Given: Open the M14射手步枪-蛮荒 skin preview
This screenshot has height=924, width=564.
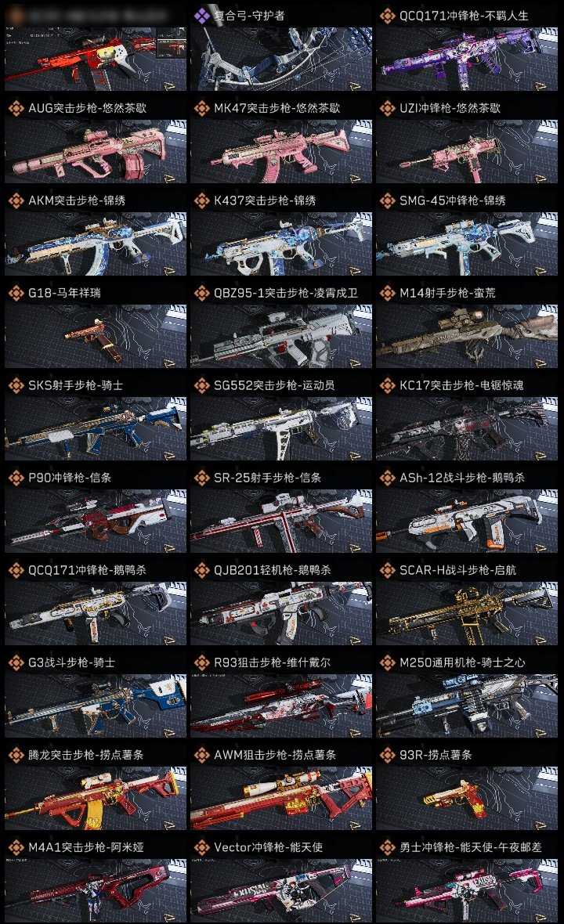Looking at the screenshot, I should tap(467, 337).
